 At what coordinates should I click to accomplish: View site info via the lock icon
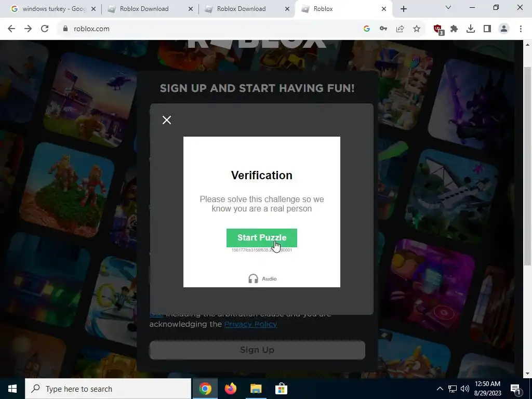65,29
